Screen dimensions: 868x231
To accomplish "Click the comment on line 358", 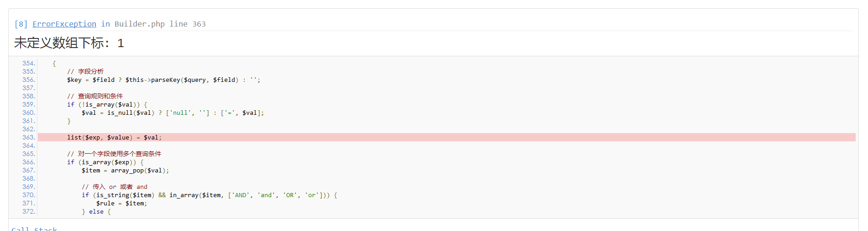I will 95,96.
